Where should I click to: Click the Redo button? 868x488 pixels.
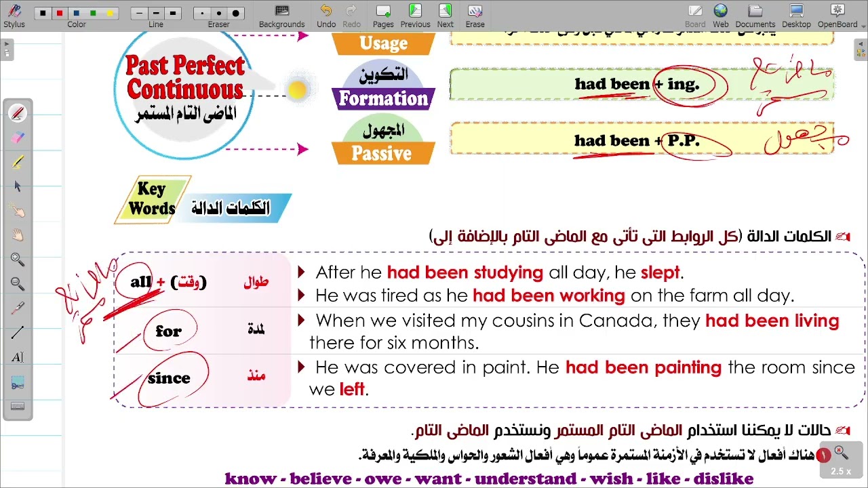click(351, 16)
